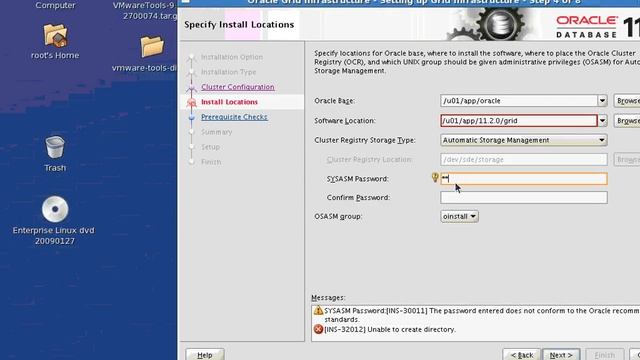This screenshot has height=360, width=640.
Task: Click the Help button
Action: coord(205,355)
